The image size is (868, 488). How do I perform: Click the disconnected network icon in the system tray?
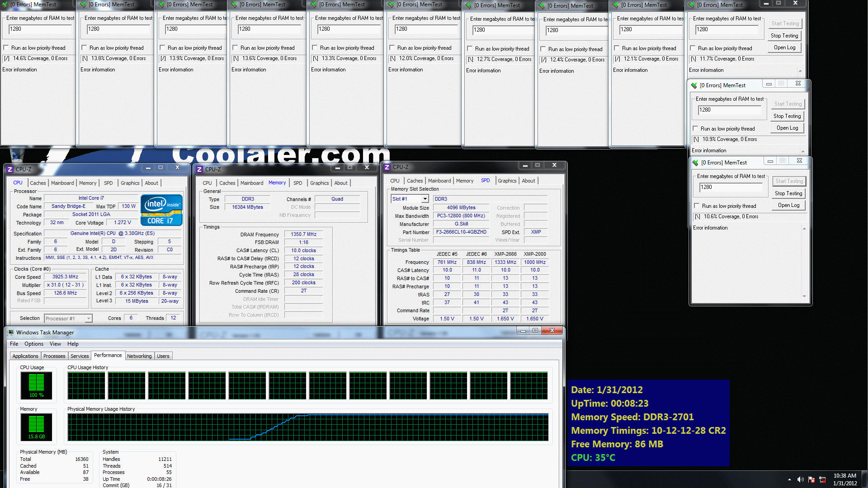822,479
